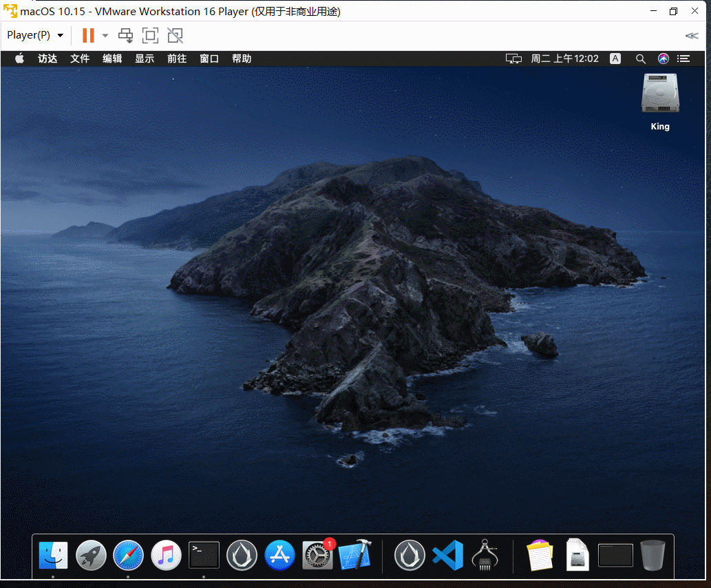
Task: Send Ctrl+Alt+Del to the virtual machine
Action: [x=125, y=35]
